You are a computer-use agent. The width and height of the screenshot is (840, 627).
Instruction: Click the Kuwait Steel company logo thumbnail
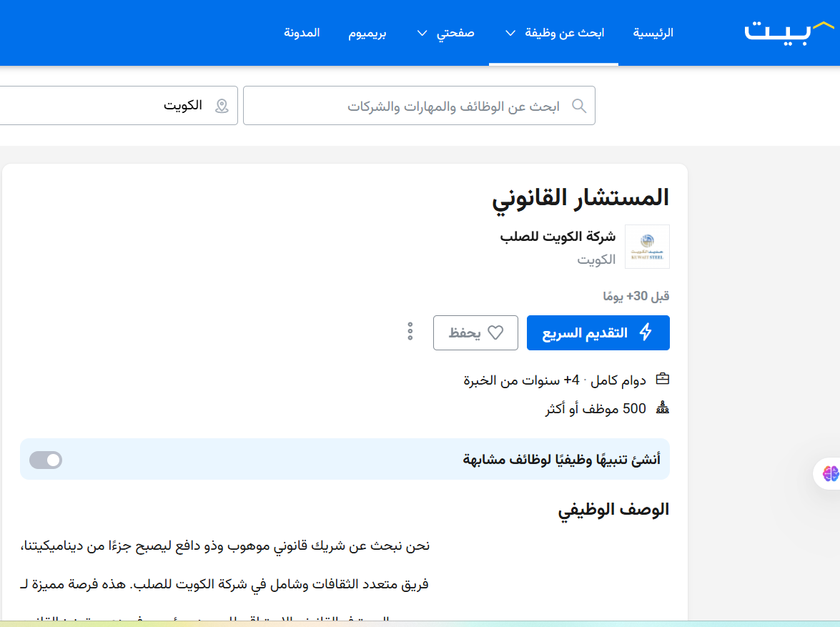[647, 247]
